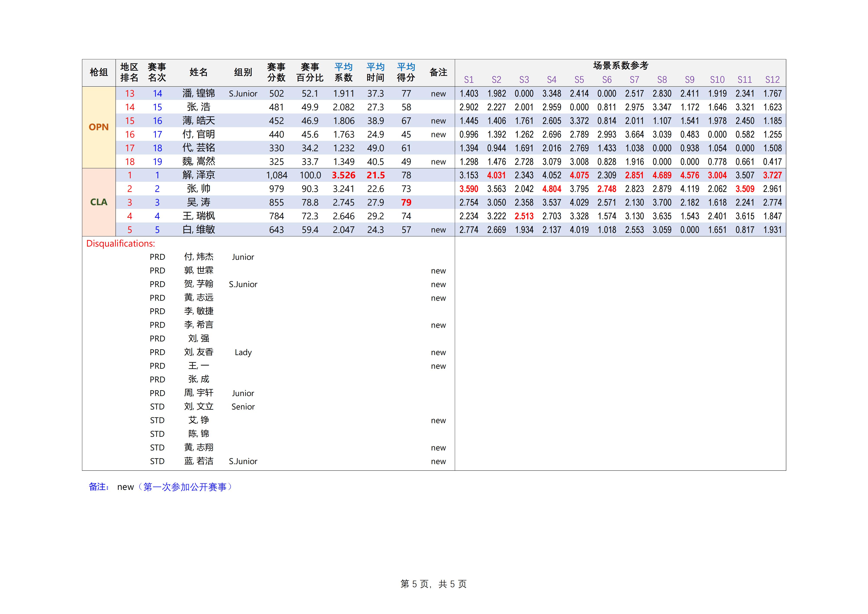Click the 枪组 column header

pos(99,72)
